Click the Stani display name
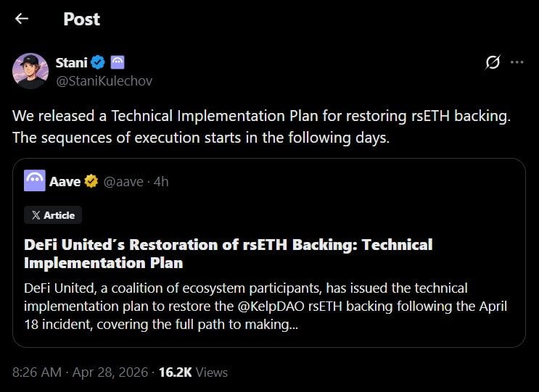The height and width of the screenshot is (392, 539). 70,62
